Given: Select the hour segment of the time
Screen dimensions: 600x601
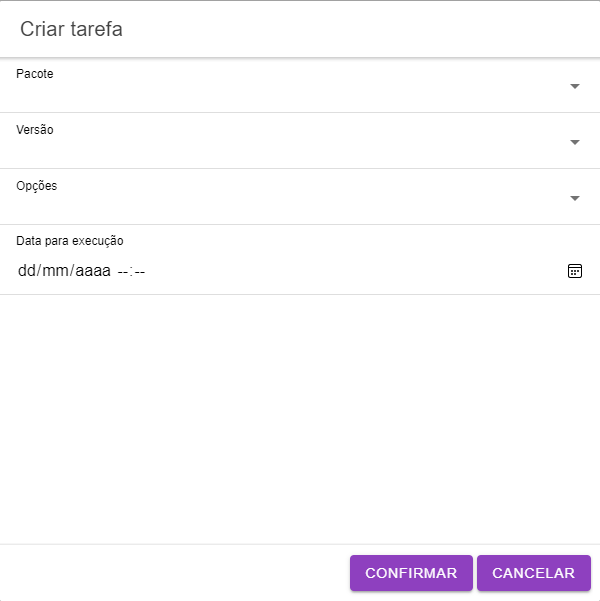Looking at the screenshot, I should click(x=123, y=271).
